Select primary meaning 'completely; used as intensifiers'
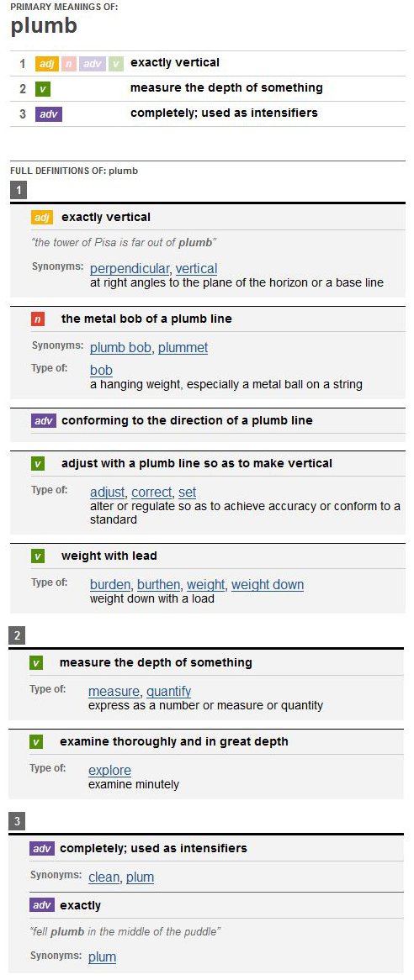414x980 pixels. pyautogui.click(x=224, y=113)
